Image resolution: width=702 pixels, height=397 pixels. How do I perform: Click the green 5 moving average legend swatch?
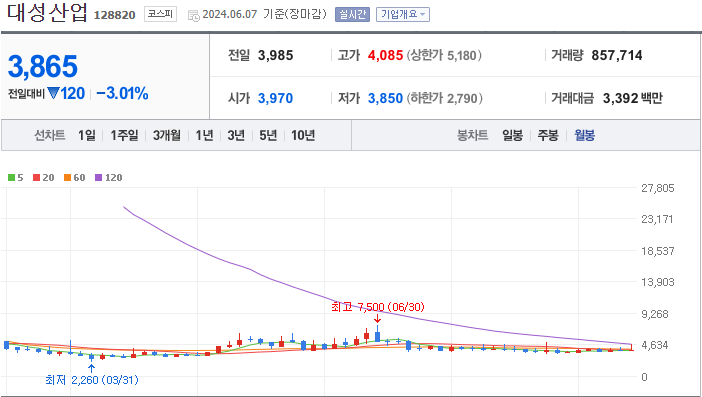coord(12,178)
